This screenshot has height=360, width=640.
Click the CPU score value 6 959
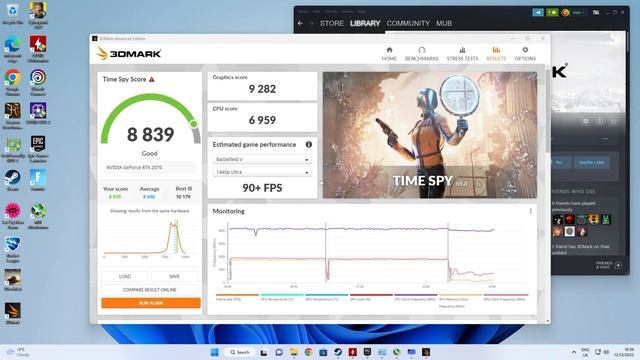(x=262, y=120)
